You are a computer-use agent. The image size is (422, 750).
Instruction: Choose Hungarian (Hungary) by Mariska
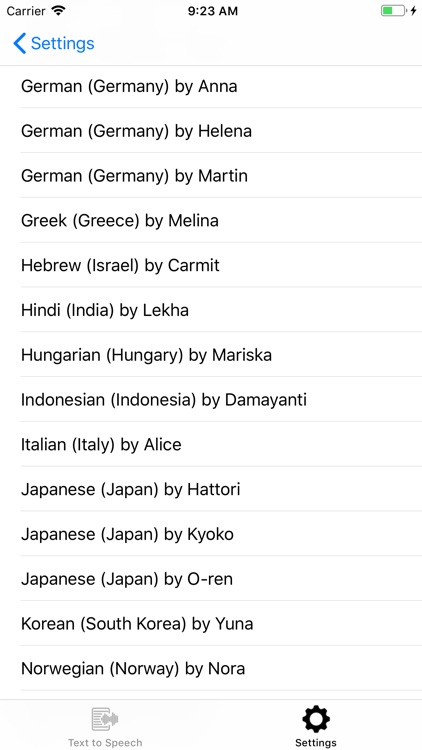click(211, 355)
